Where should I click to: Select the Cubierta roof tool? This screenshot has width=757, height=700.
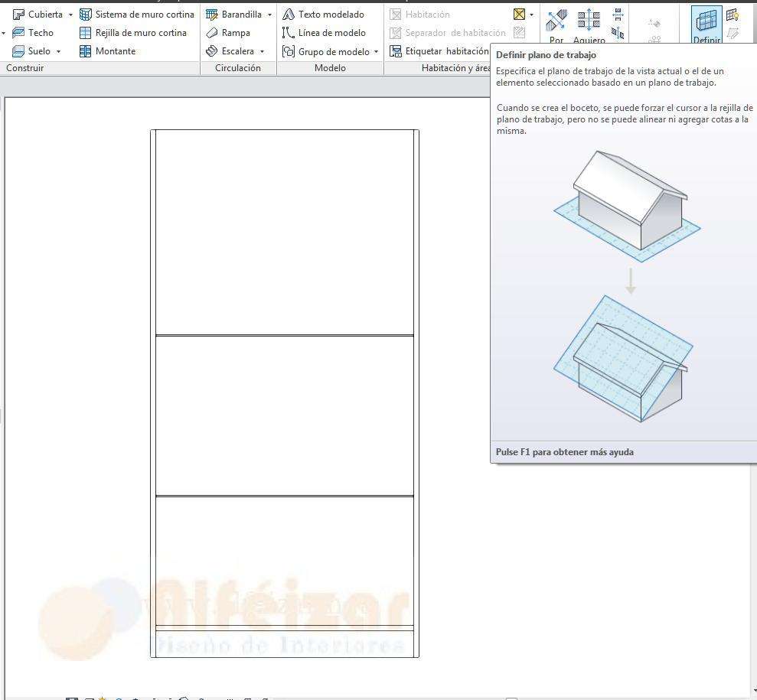[x=38, y=15]
